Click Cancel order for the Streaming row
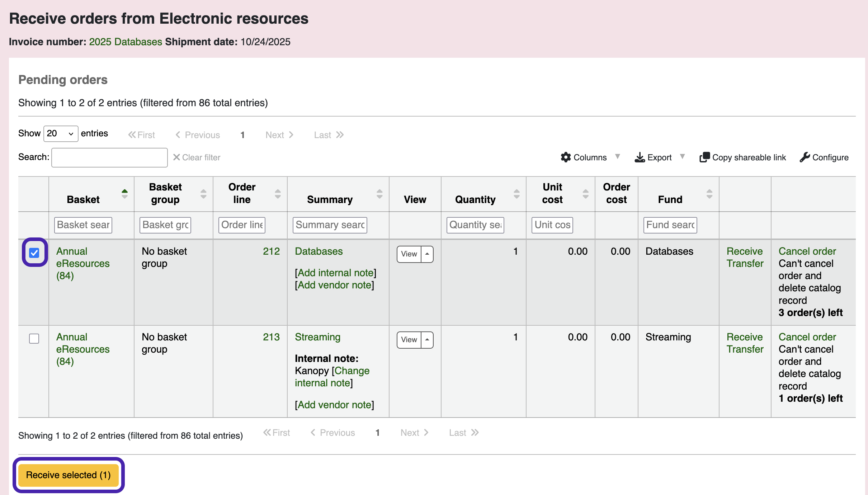The height and width of the screenshot is (495, 868). pos(807,337)
